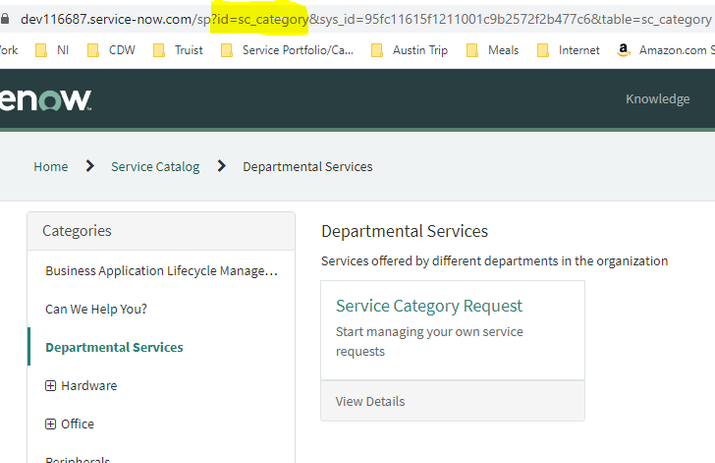Viewport: 715px width, 463px height.
Task: Click the Departmental Services page heading
Action: pyautogui.click(x=404, y=231)
